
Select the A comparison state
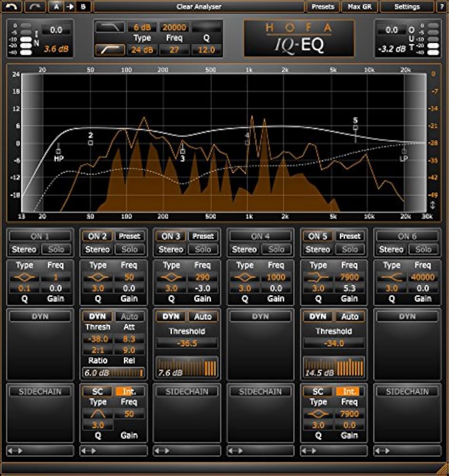(x=56, y=7)
